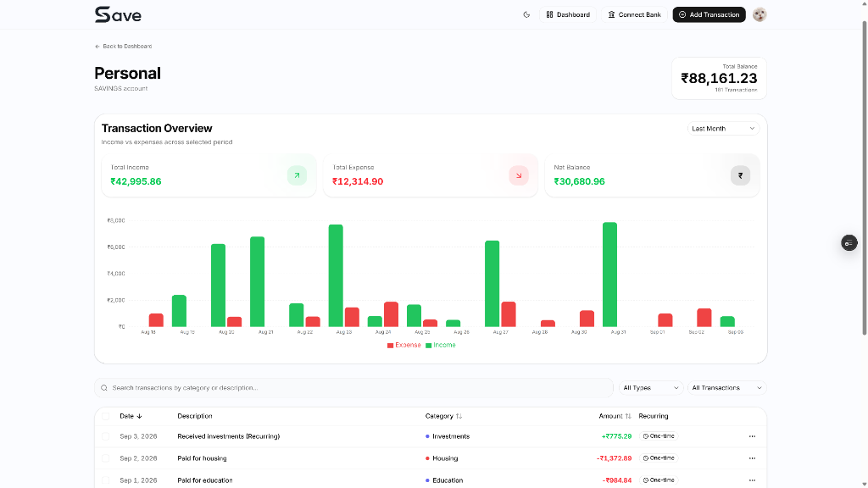
Task: Open All Types filter dropdown
Action: pyautogui.click(x=650, y=388)
